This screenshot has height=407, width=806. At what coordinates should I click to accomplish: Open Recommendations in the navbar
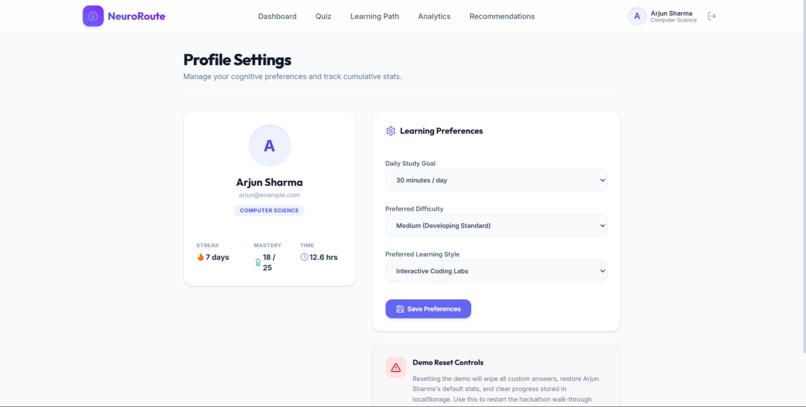click(x=502, y=16)
